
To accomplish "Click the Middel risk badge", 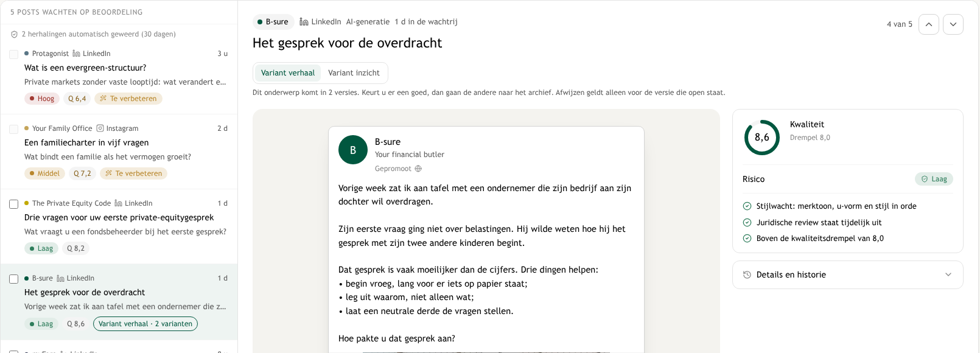I will click(x=45, y=173).
